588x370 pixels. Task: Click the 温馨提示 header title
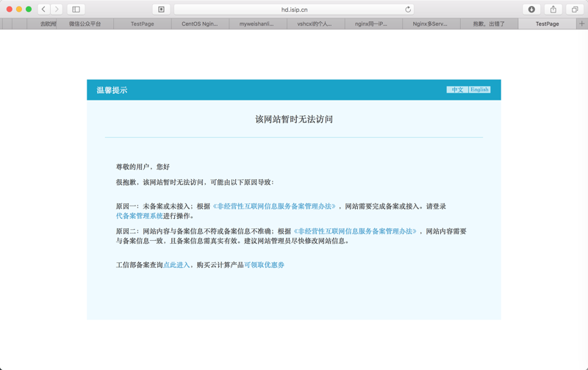click(x=112, y=90)
